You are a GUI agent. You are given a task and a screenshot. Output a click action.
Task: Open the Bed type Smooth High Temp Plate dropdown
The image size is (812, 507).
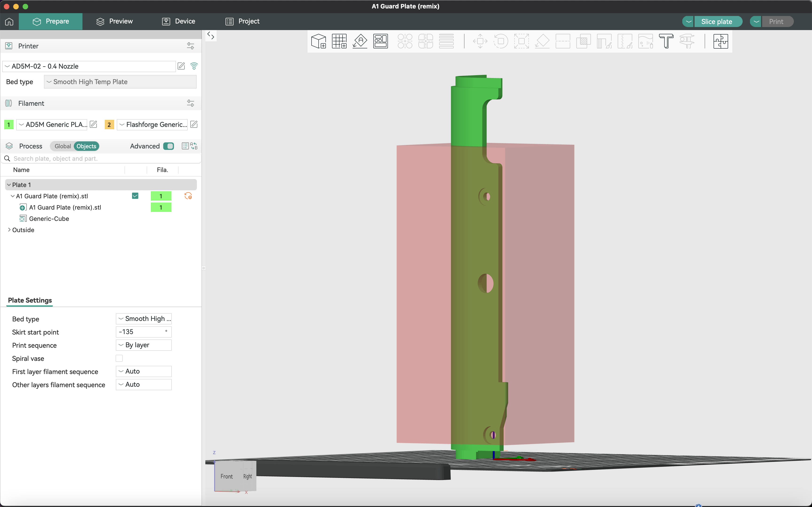pos(120,82)
